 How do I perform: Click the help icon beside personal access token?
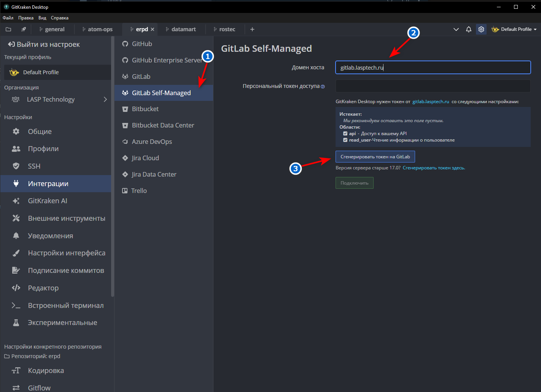323,86
